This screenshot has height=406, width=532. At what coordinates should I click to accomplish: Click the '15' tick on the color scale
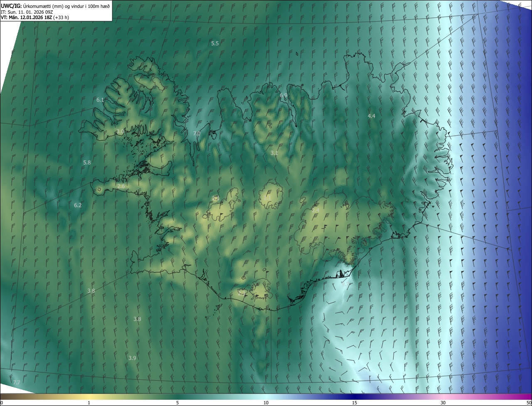355,403
